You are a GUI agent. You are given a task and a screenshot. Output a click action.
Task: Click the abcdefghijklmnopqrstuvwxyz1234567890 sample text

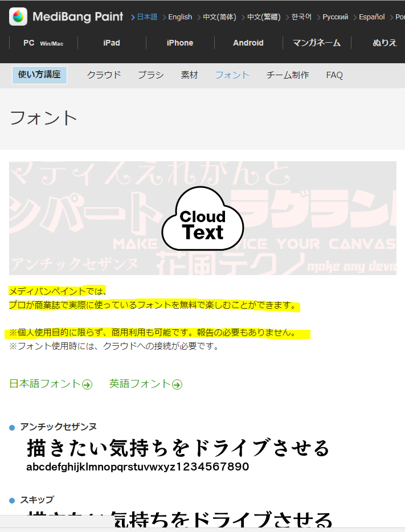point(138,467)
